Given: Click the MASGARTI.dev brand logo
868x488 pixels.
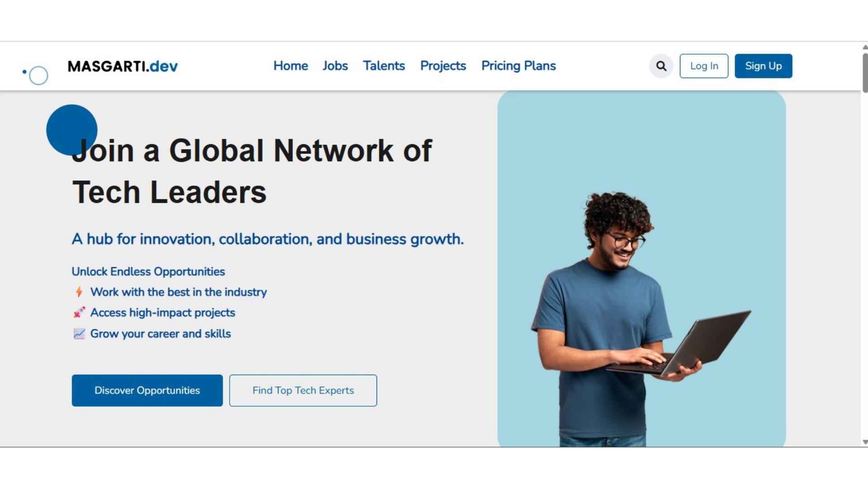Looking at the screenshot, I should [123, 66].
